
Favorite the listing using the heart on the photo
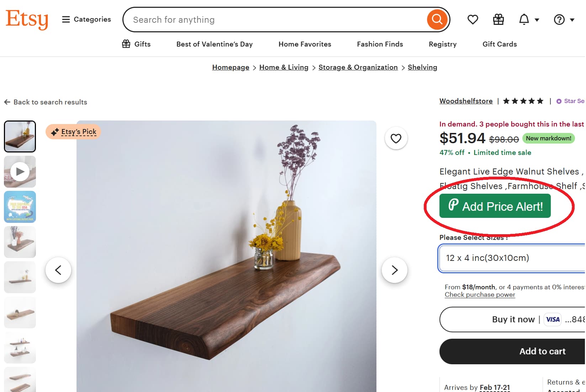coord(396,138)
